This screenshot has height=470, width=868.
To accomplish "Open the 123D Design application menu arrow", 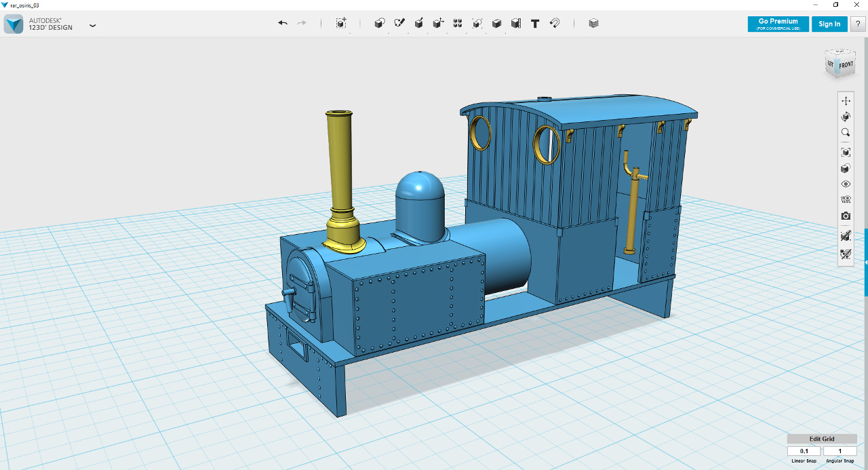I will click(x=92, y=25).
